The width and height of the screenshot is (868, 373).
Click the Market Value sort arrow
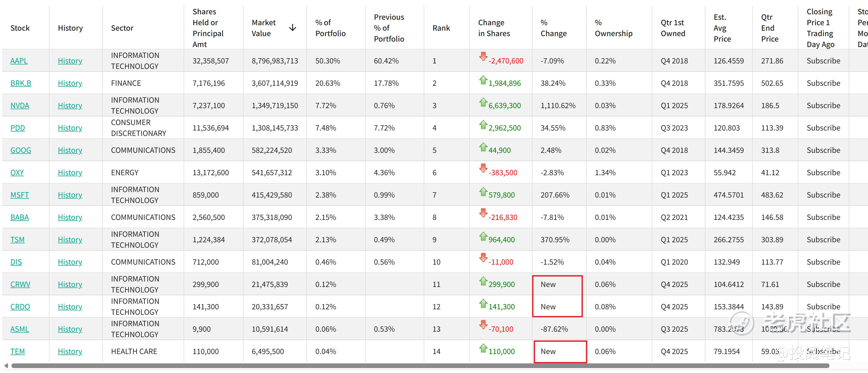[292, 28]
